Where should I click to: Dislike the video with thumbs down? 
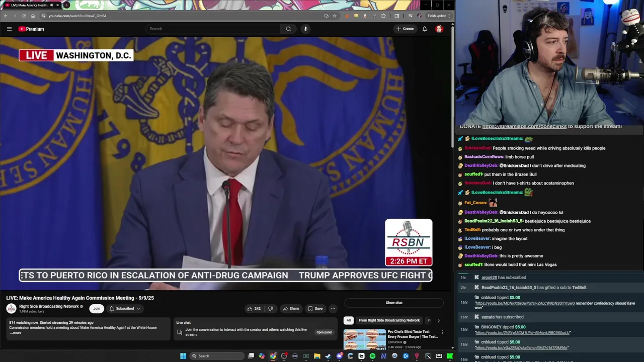[270, 309]
